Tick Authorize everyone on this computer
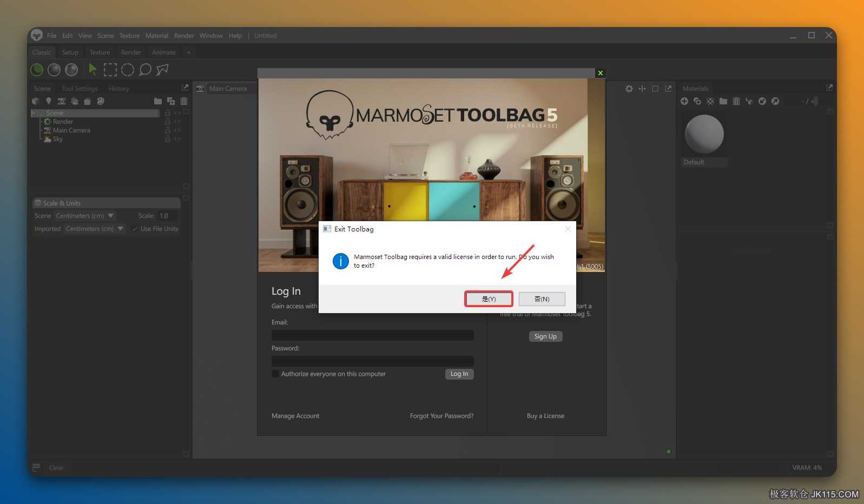 (275, 374)
